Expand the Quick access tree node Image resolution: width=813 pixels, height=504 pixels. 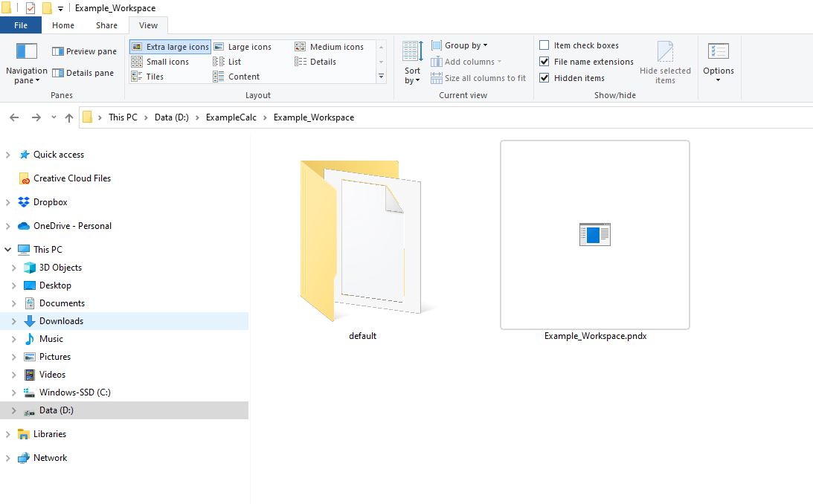(x=8, y=155)
